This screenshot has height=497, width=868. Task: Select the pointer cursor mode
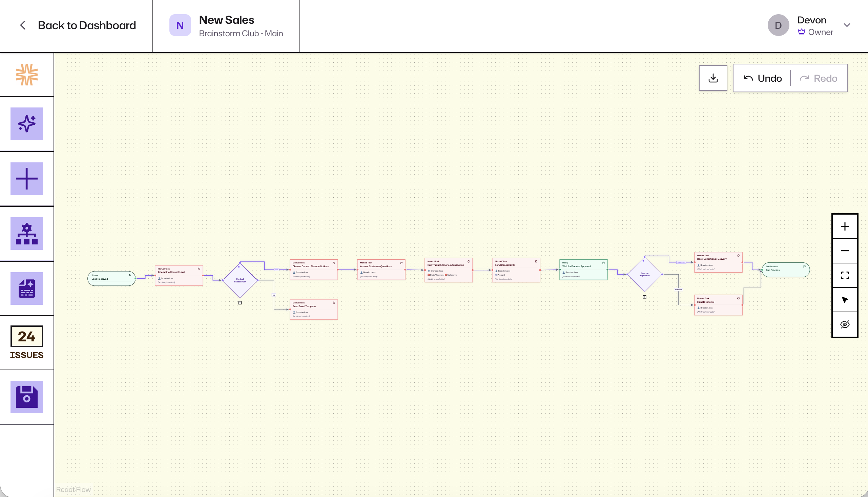pos(845,300)
